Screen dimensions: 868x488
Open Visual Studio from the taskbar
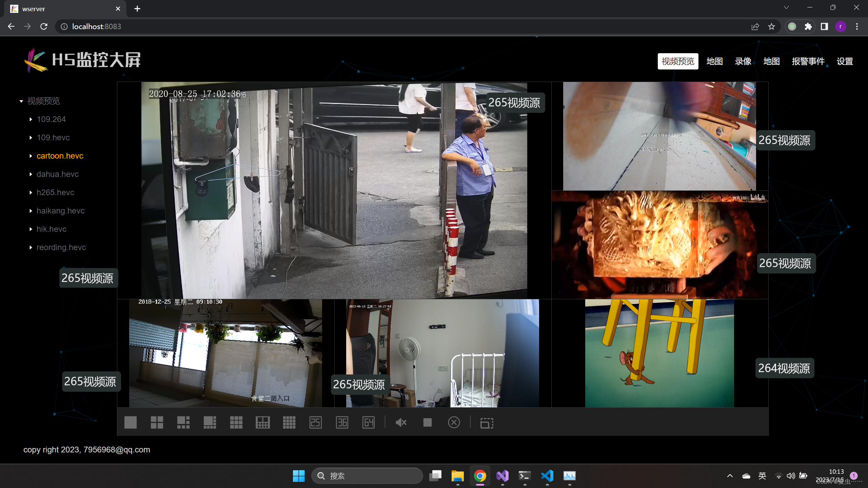point(502,476)
